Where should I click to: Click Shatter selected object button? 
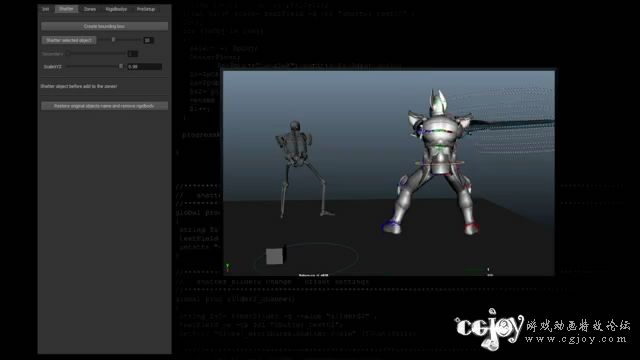coord(69,40)
